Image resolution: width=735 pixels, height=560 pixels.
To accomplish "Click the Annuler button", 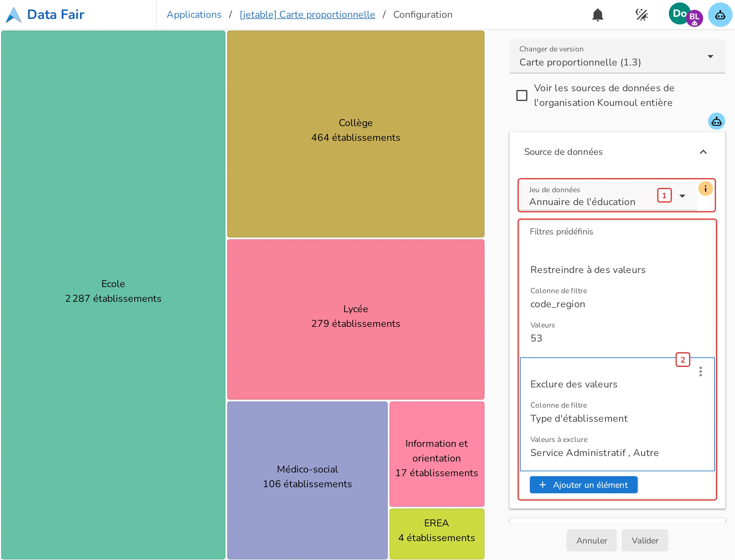I will tap(591, 540).
